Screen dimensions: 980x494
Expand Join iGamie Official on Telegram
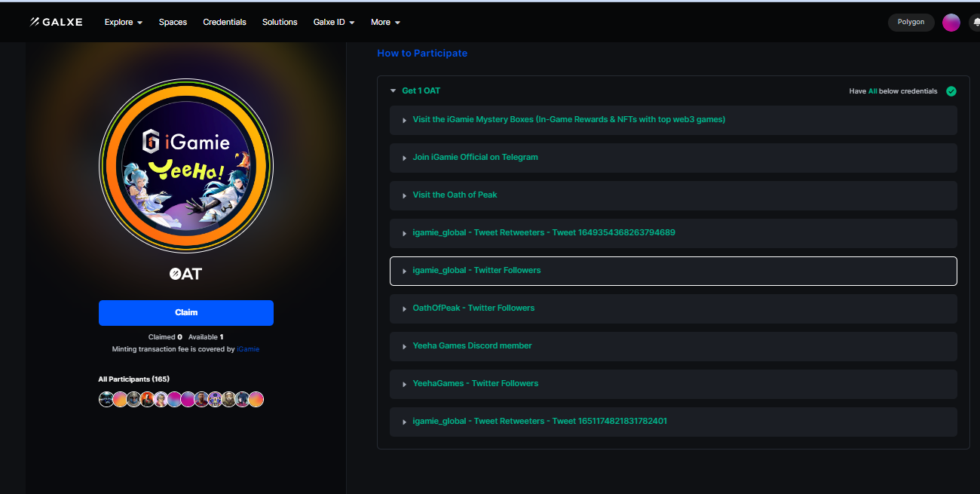(x=673, y=158)
